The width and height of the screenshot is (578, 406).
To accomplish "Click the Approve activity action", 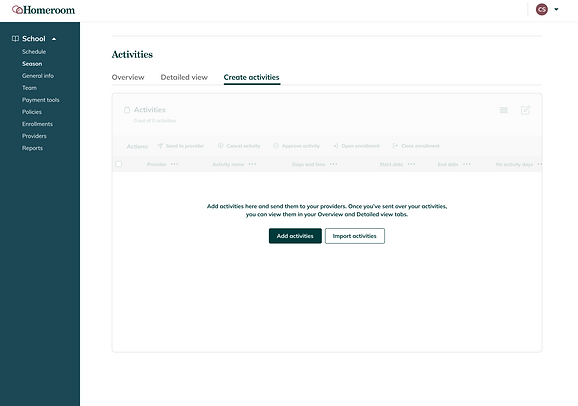I will click(x=296, y=146).
